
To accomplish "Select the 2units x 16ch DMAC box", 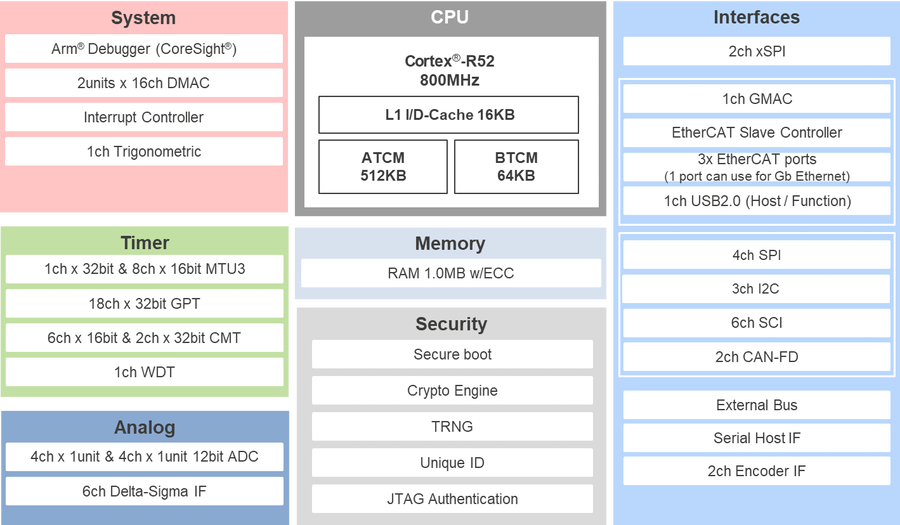I will (144, 83).
